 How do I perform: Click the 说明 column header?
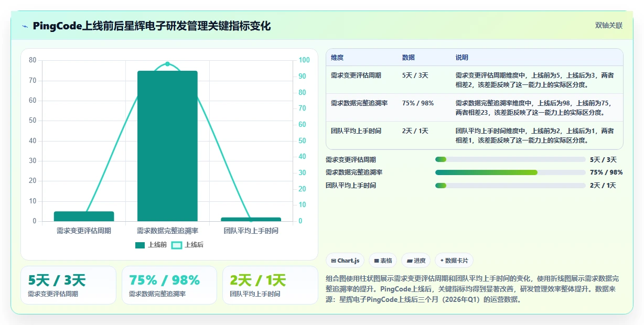[x=462, y=58]
